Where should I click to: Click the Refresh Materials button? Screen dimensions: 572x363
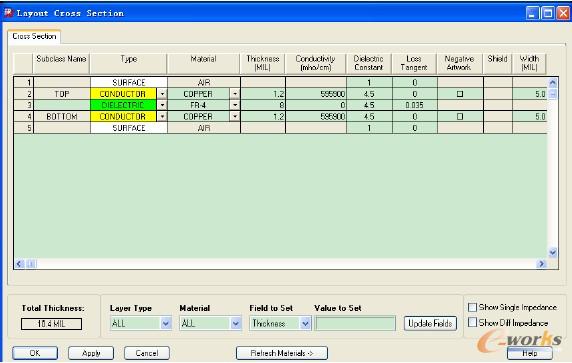[282, 353]
